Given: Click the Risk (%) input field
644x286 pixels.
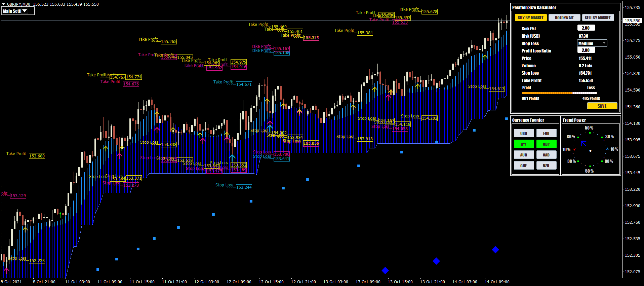Looking at the screenshot, I should (586, 28).
